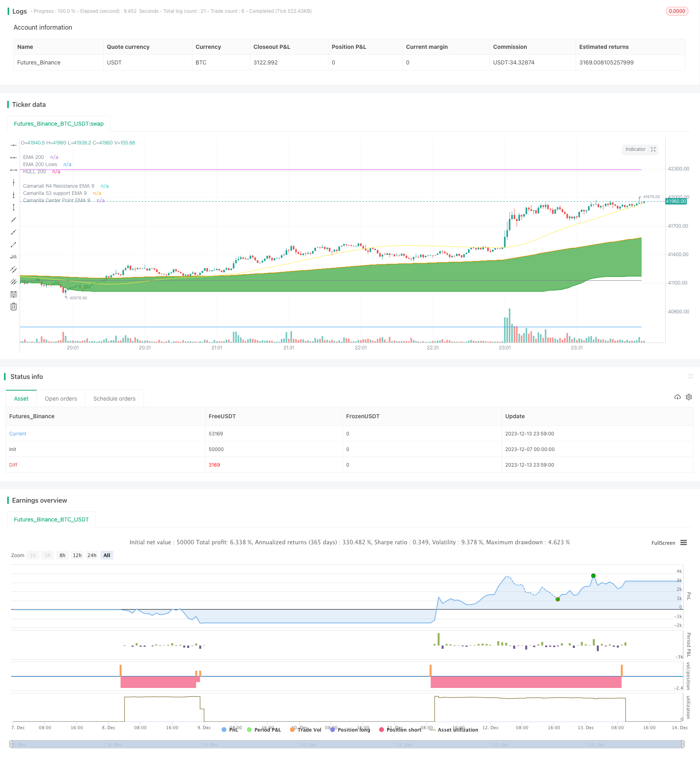Image resolution: width=700 pixels, height=760 pixels.
Task: Toggle PnL series in chart legend
Action: pos(230,730)
